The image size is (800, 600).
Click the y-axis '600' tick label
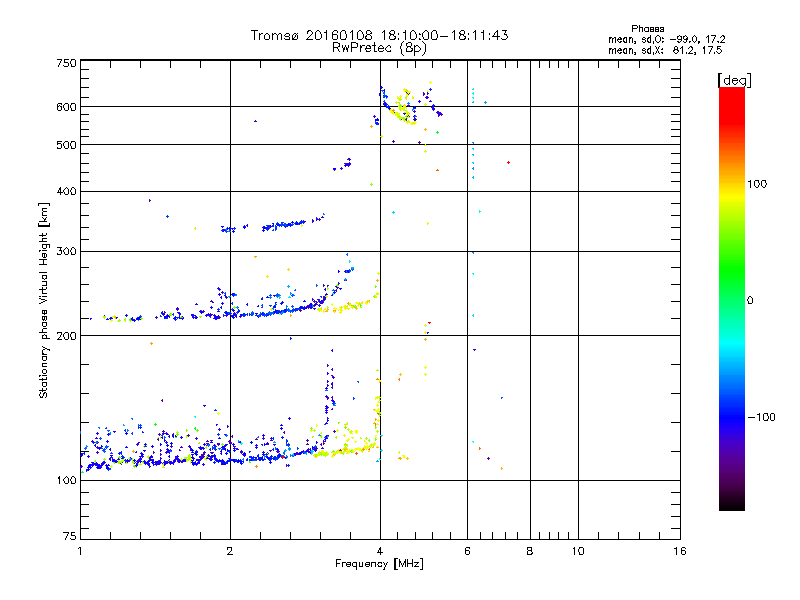click(66, 107)
